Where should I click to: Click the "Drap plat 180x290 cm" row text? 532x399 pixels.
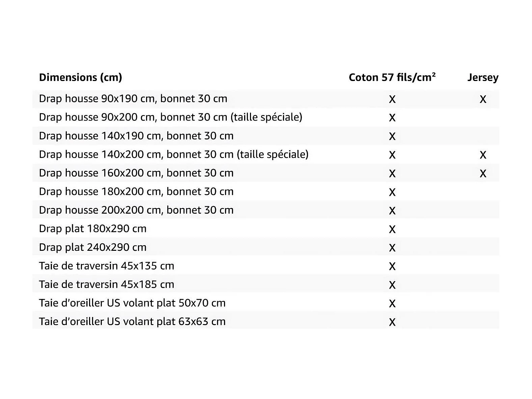click(x=92, y=229)
